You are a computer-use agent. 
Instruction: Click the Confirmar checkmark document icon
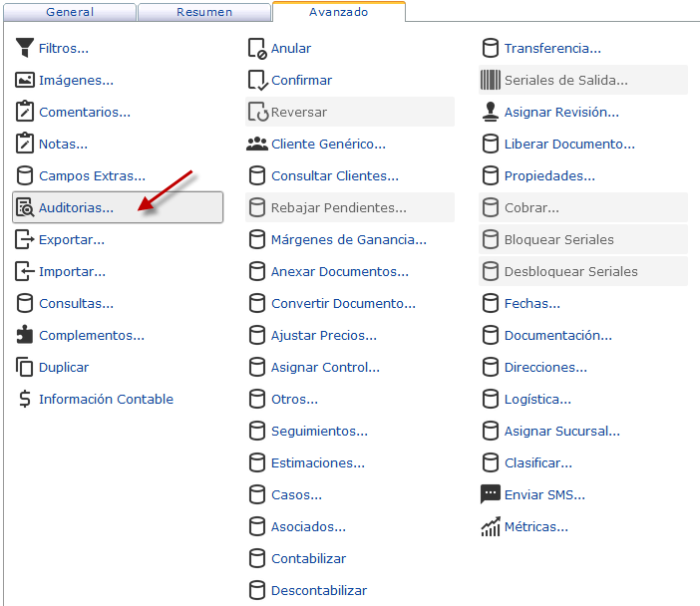pyautogui.click(x=257, y=81)
